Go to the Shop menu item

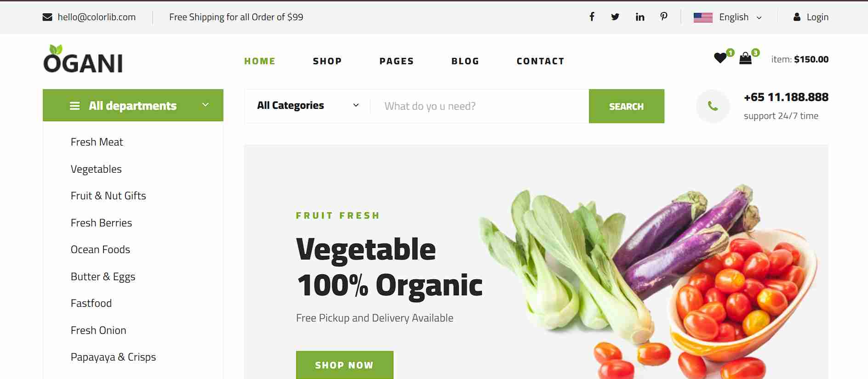tap(327, 61)
